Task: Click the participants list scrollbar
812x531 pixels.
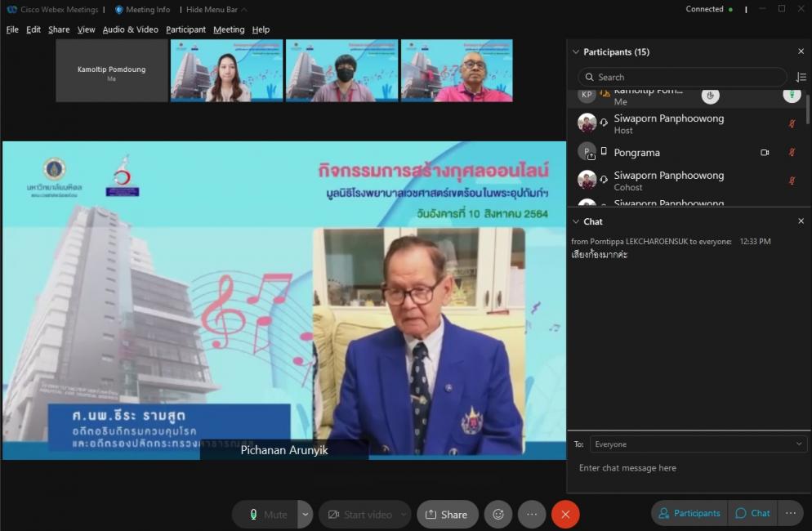Action: click(807, 109)
